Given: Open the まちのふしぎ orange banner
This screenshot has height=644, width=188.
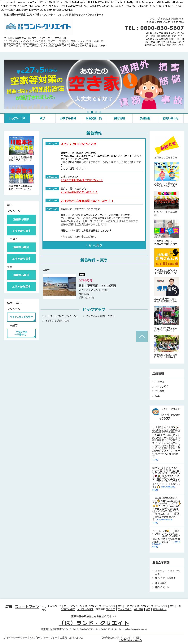Looking at the screenshot, I should click(x=166, y=258).
